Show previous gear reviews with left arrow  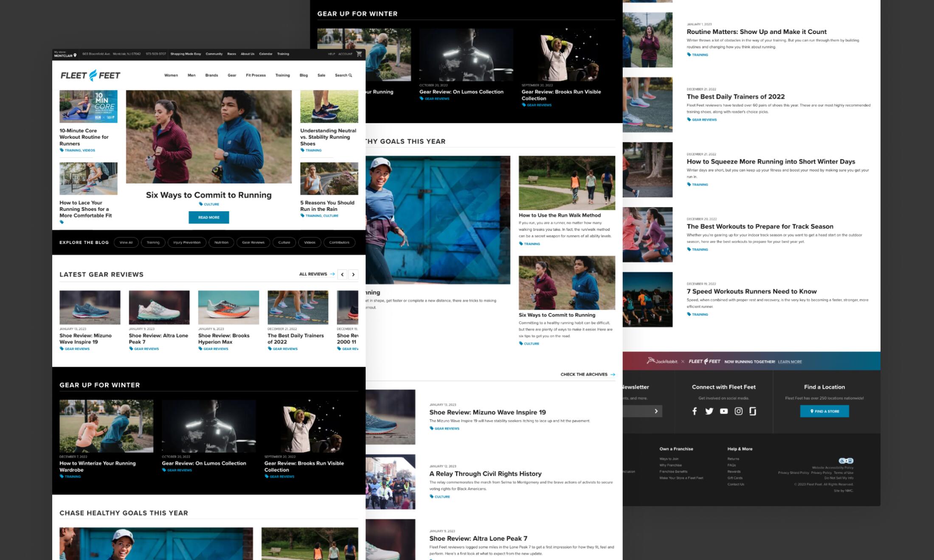pos(342,274)
